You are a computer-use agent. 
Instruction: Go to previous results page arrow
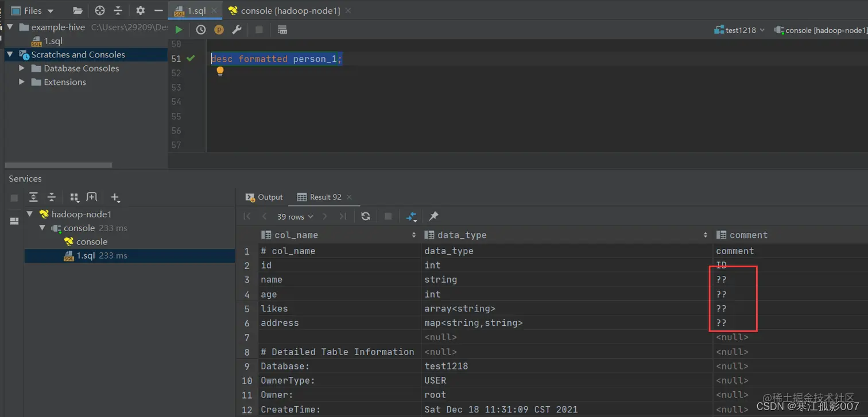264,216
